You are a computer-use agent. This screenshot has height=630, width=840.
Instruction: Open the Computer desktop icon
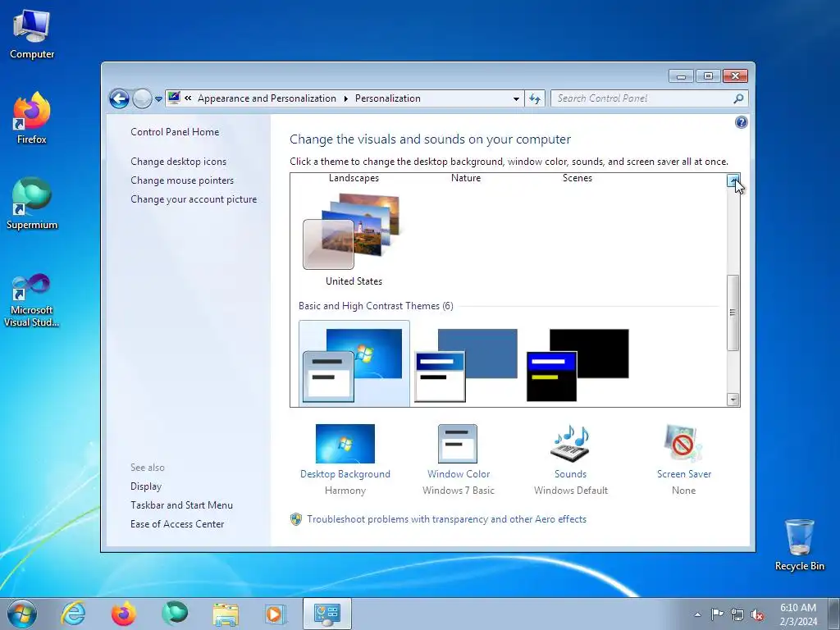click(32, 34)
